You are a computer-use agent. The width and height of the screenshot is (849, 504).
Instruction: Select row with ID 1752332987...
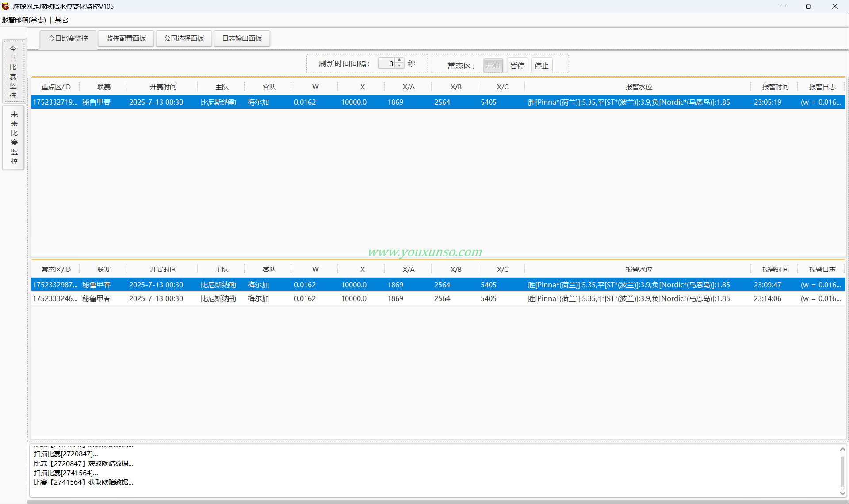[438, 285]
